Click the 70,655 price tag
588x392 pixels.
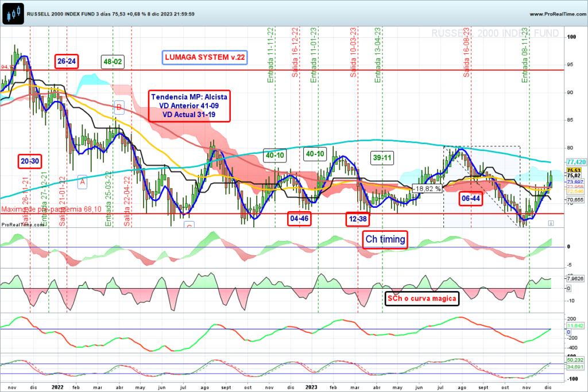(x=575, y=200)
